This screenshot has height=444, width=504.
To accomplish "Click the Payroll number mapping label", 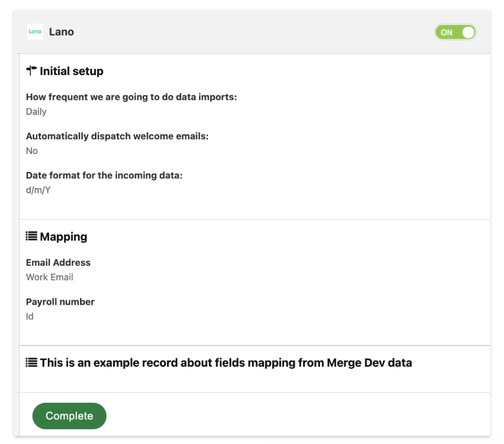I will point(60,302).
